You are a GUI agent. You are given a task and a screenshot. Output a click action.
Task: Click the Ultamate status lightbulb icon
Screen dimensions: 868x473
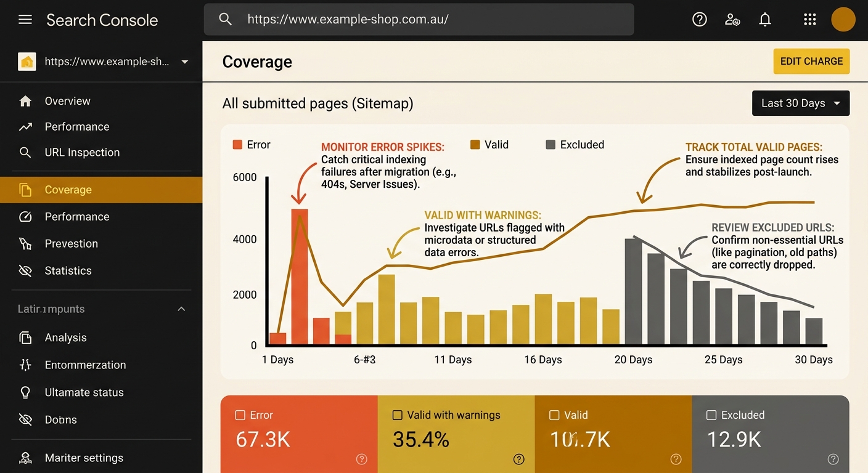25,392
